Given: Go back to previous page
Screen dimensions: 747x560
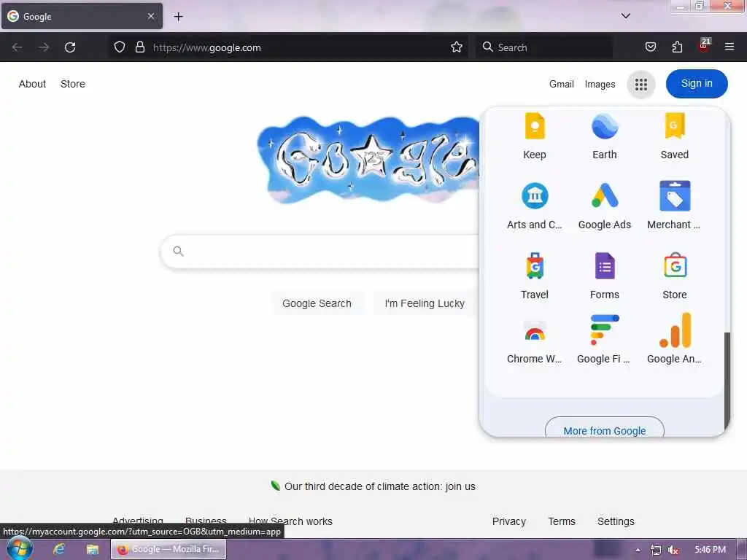Looking at the screenshot, I should point(18,47).
